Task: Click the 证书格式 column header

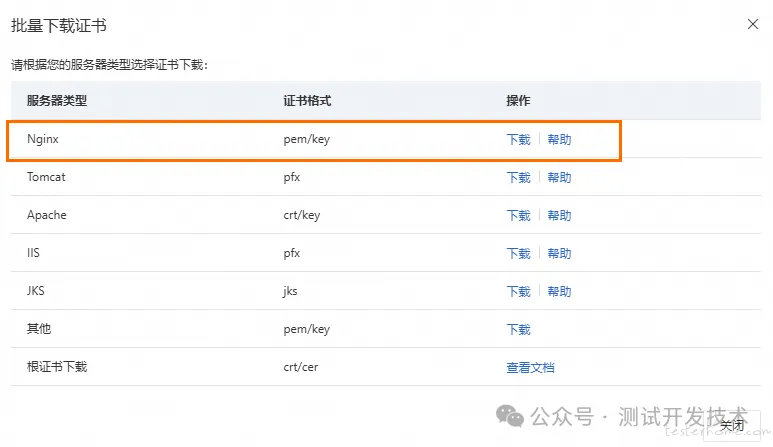Action: click(x=307, y=101)
